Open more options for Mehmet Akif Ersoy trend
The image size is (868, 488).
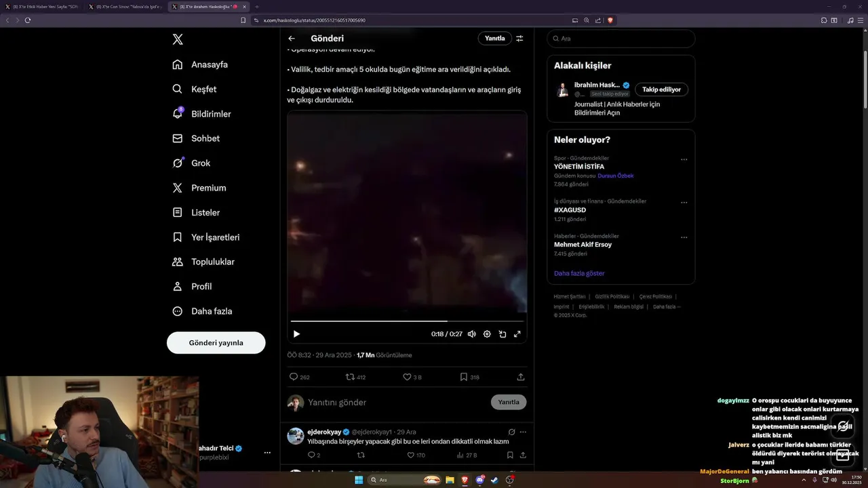[684, 238]
